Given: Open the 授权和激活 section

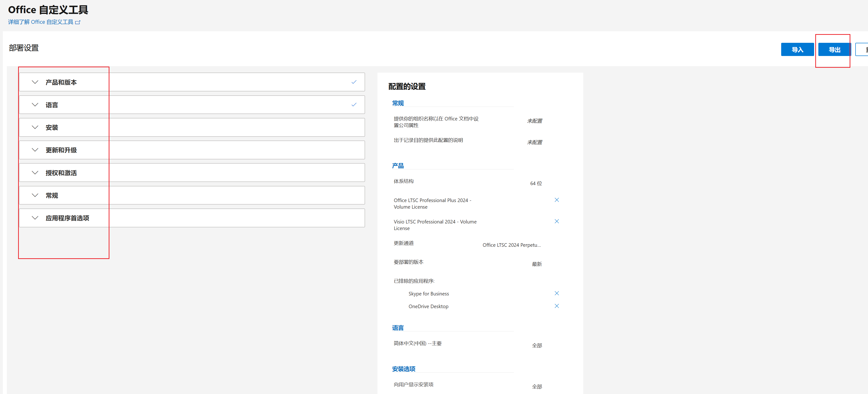Looking at the screenshot, I should [x=61, y=173].
